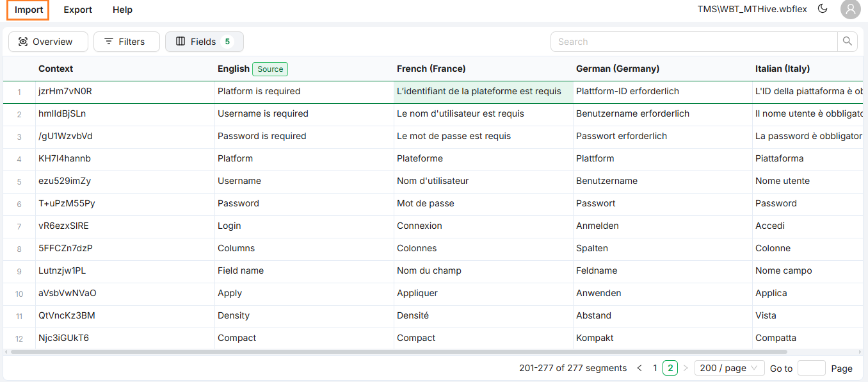Screen dimensions: 868x382
Task: Jump to page 1
Action: tap(655, 368)
